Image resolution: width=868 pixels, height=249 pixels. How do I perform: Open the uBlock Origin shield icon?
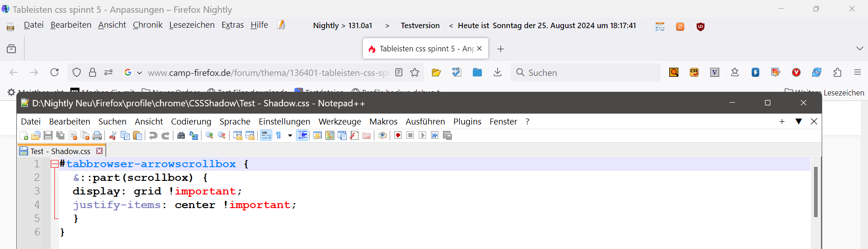pos(701,27)
